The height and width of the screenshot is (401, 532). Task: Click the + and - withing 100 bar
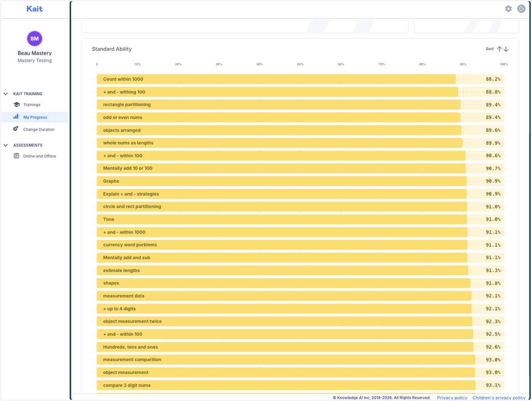[278, 92]
